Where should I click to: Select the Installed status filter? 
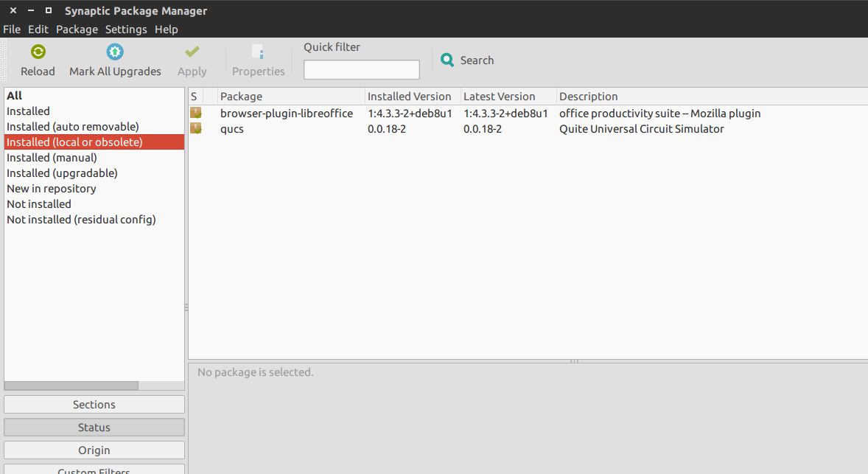[94, 111]
